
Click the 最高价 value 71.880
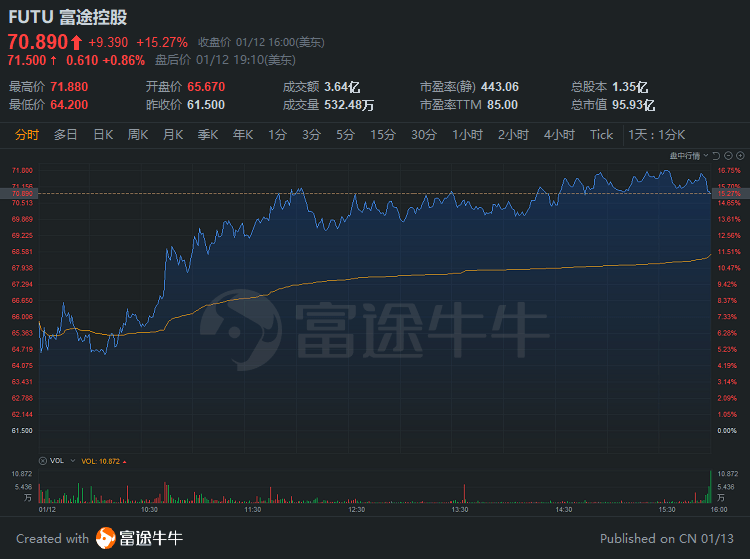(69, 87)
